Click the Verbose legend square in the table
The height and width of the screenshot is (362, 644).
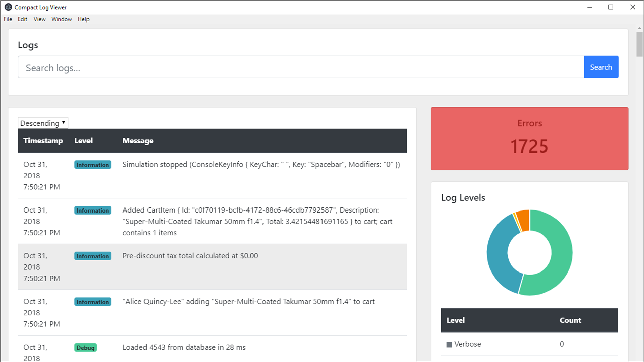pyautogui.click(x=449, y=344)
